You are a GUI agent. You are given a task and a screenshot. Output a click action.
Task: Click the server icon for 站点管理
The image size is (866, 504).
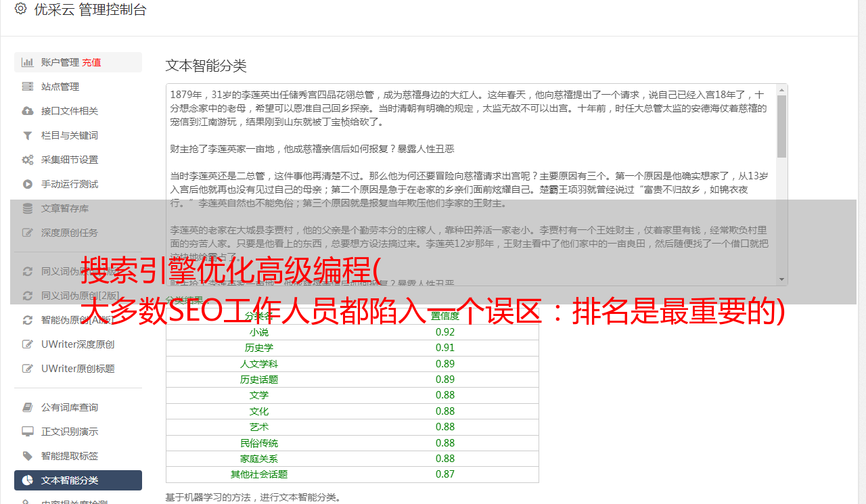click(x=28, y=87)
